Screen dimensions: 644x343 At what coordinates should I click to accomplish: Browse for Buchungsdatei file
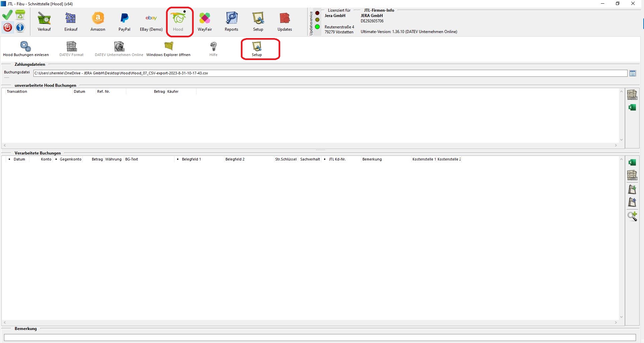click(632, 73)
